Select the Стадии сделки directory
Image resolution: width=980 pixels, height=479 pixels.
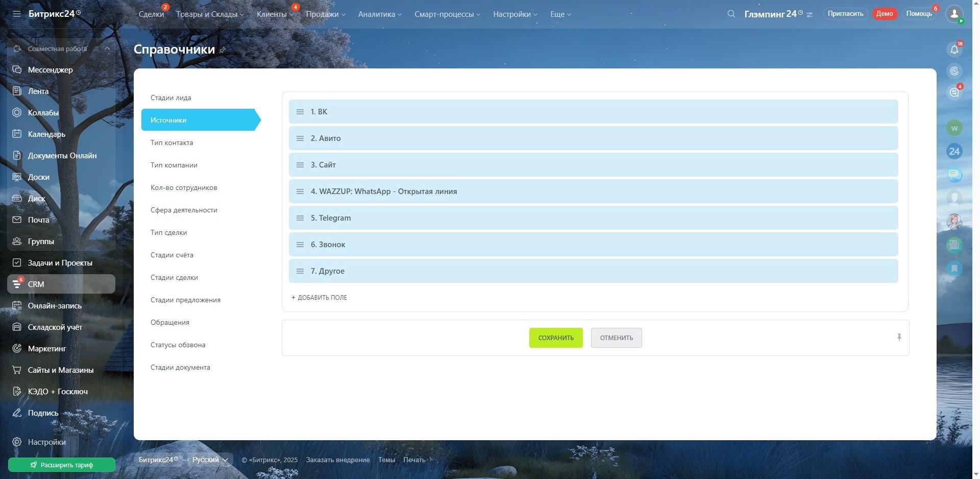pyautogui.click(x=174, y=277)
